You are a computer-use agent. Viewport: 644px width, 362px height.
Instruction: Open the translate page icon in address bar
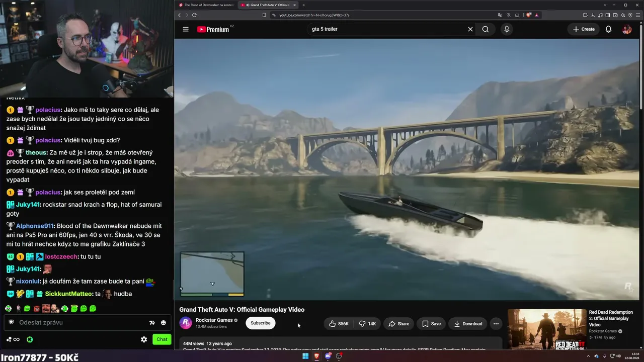pos(500,15)
